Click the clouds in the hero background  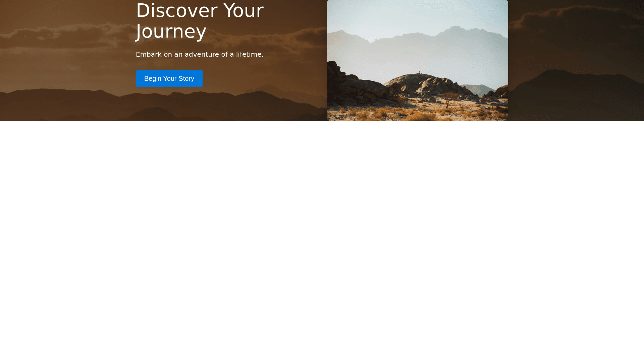pyautogui.click(x=67, y=34)
